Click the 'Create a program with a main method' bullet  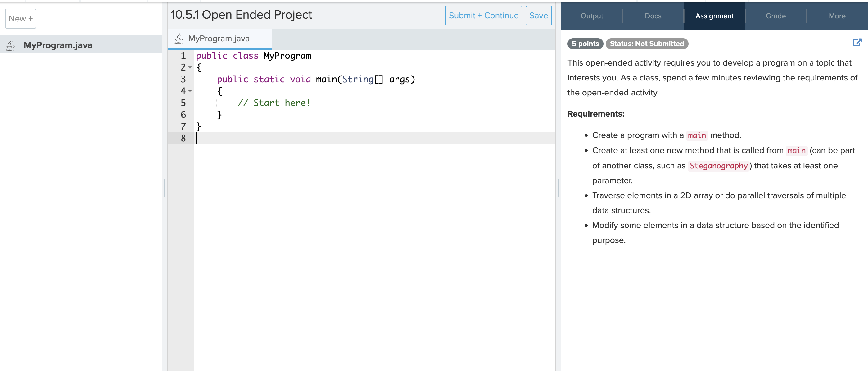pyautogui.click(x=667, y=135)
